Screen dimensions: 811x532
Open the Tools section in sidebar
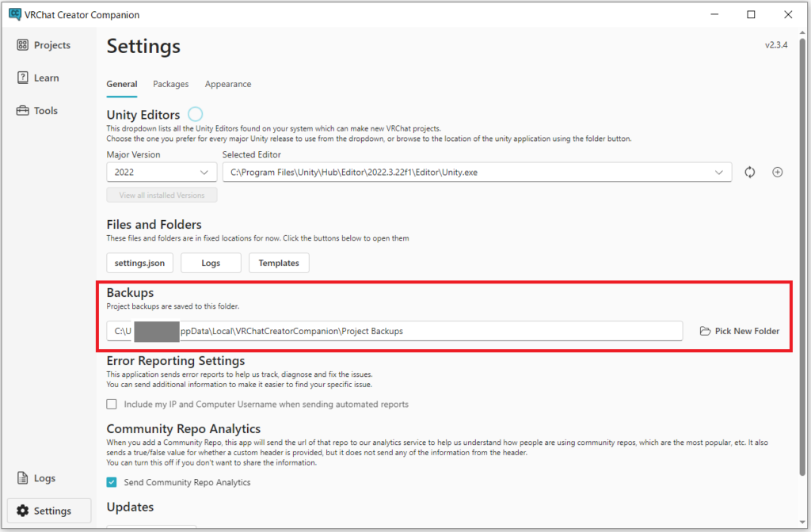pos(36,111)
